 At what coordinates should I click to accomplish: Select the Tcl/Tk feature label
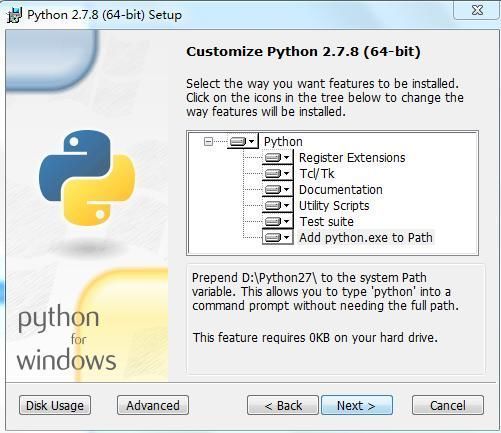pyautogui.click(x=317, y=174)
